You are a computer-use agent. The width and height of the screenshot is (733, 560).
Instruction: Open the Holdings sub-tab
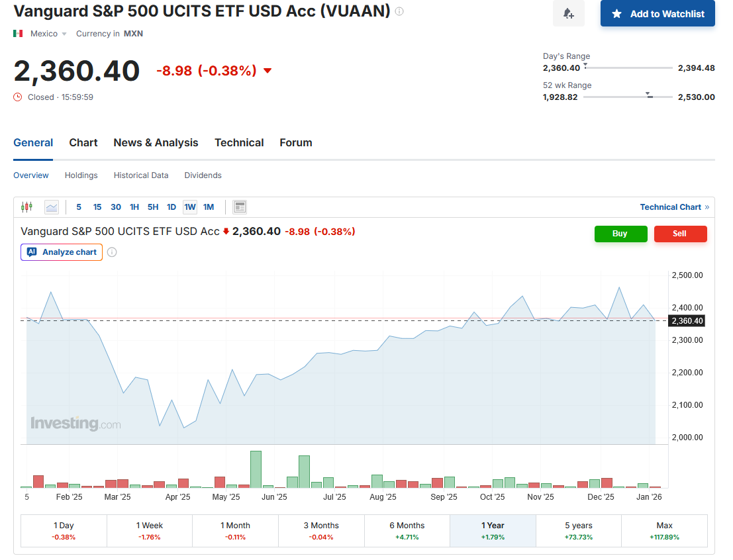81,175
